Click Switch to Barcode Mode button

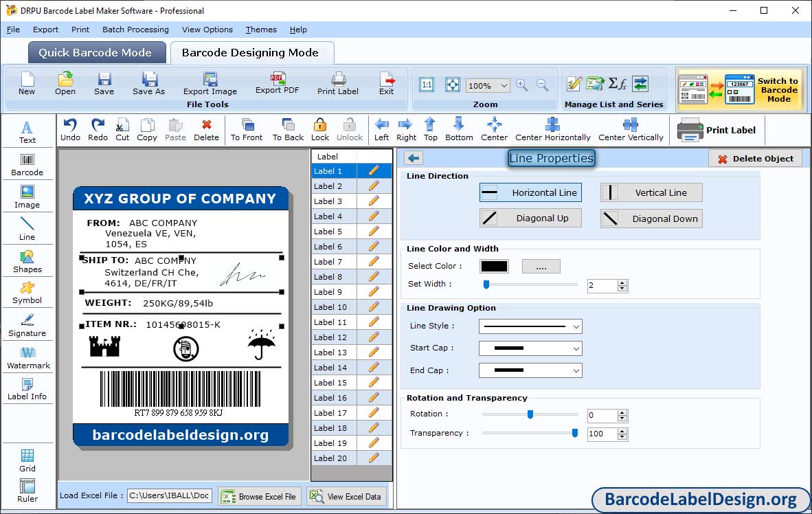(x=741, y=89)
